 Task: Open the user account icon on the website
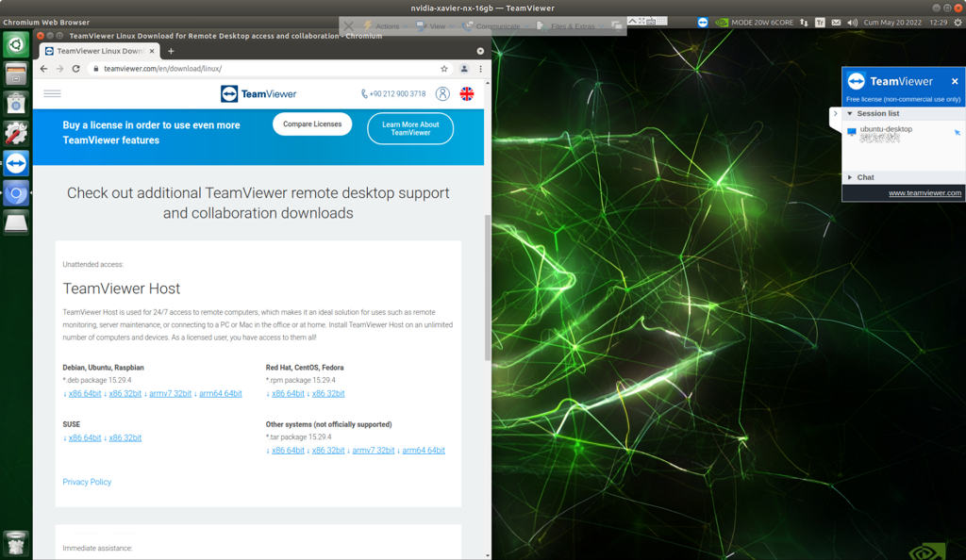[x=442, y=93]
